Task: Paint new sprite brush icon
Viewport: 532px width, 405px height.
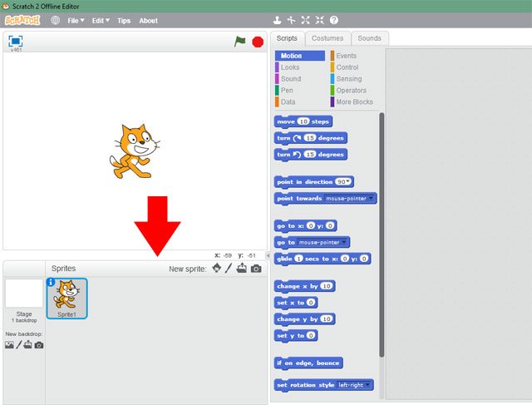Action: pos(229,269)
